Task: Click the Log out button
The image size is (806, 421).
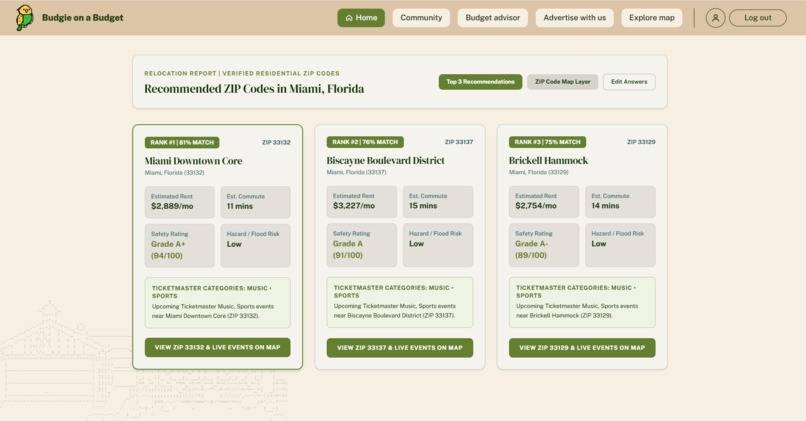Action: [x=758, y=18]
